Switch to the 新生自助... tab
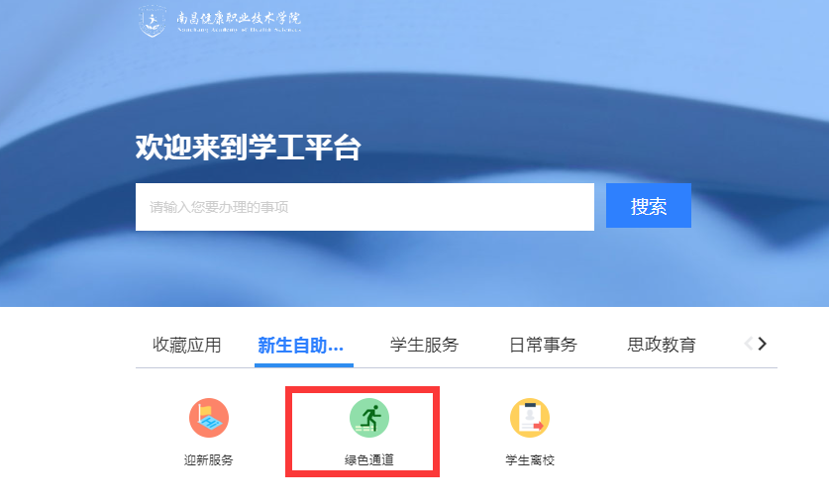This screenshot has height=504, width=829. point(301,345)
